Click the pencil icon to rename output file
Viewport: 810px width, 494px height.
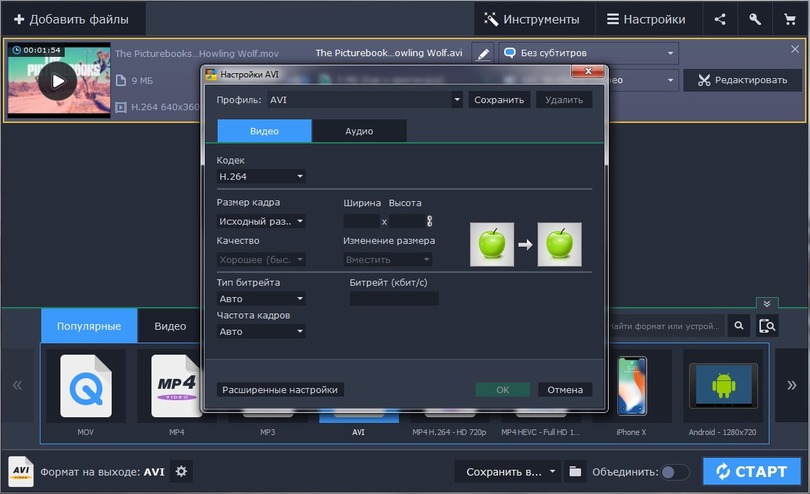point(483,53)
